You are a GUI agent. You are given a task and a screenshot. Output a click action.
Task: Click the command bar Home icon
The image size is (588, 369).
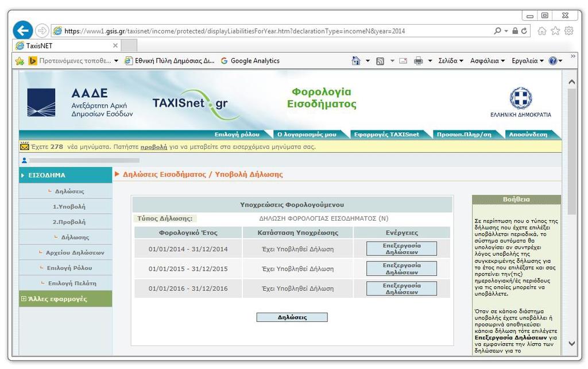click(x=356, y=61)
